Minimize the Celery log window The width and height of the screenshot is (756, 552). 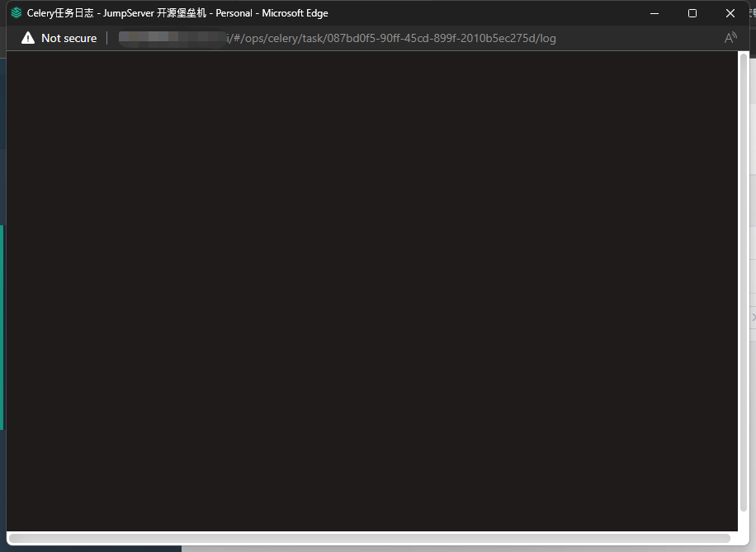click(654, 13)
